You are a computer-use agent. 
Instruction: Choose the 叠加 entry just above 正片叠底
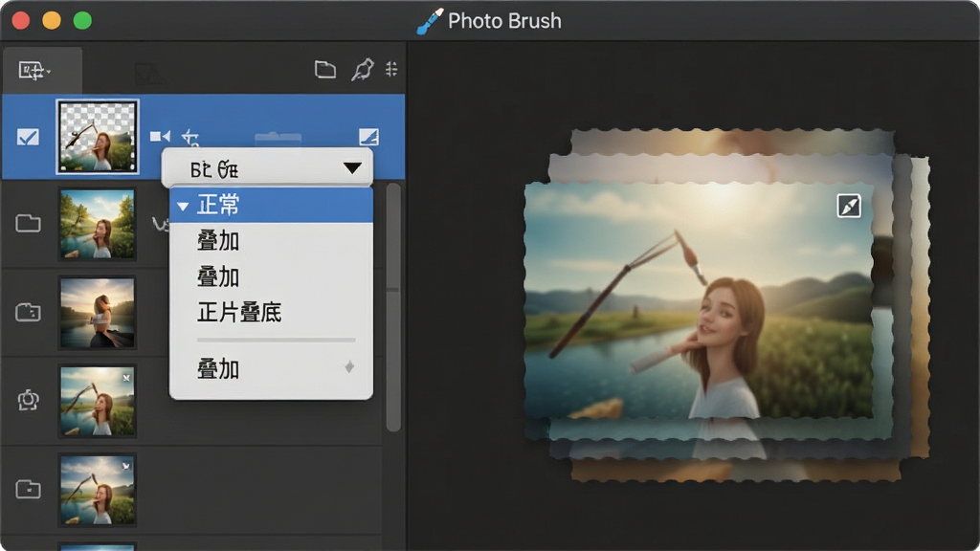click(271, 276)
